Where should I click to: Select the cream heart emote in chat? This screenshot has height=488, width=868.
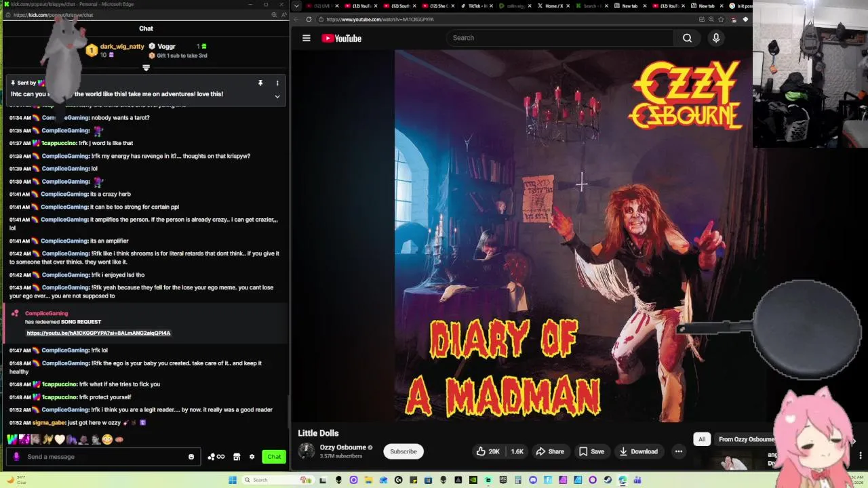pos(60,439)
